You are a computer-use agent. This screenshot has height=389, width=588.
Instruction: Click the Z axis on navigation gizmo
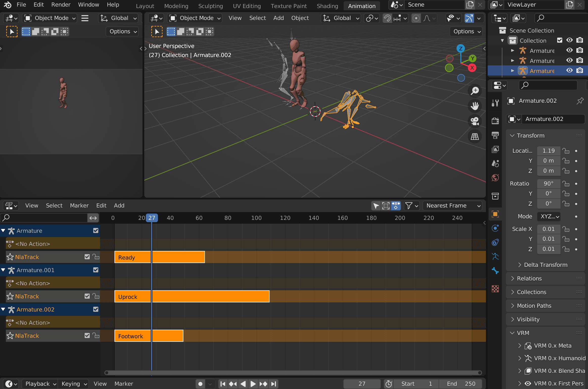[x=461, y=48]
